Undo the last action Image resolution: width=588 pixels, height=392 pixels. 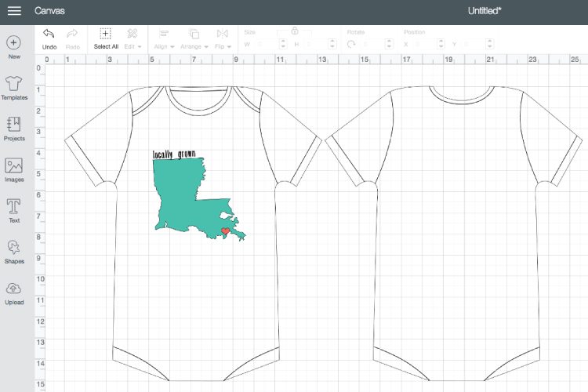coord(49,39)
